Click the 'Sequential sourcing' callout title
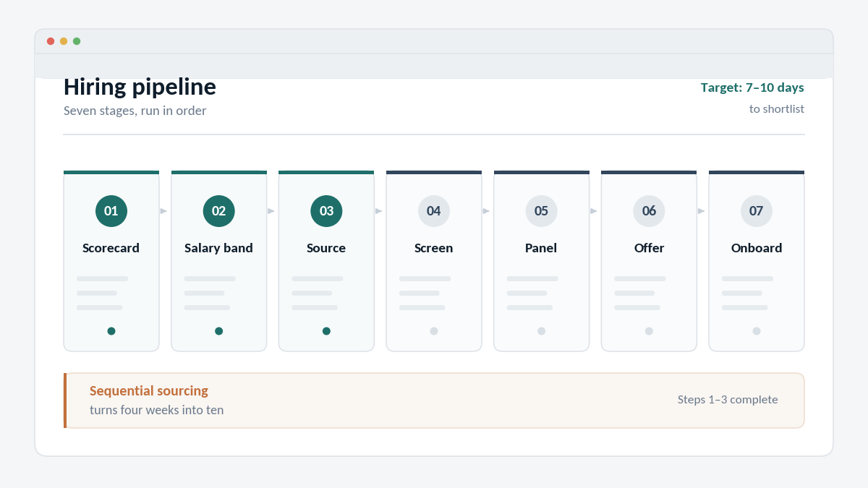Image resolution: width=868 pixels, height=488 pixels. (149, 391)
